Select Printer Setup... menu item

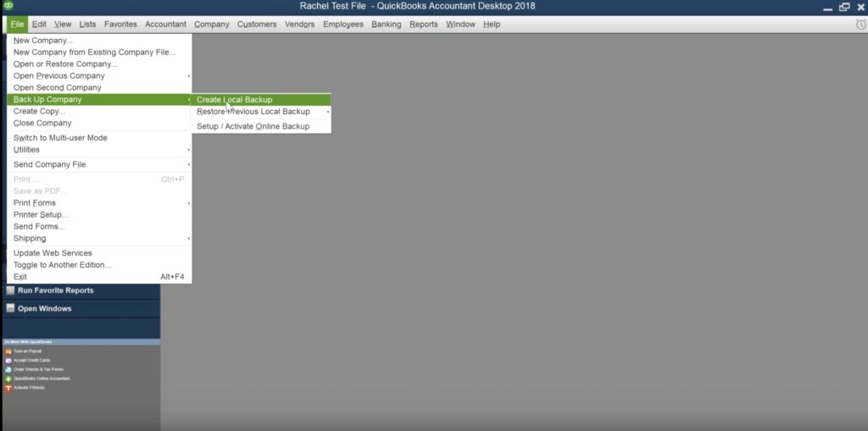pos(99,215)
